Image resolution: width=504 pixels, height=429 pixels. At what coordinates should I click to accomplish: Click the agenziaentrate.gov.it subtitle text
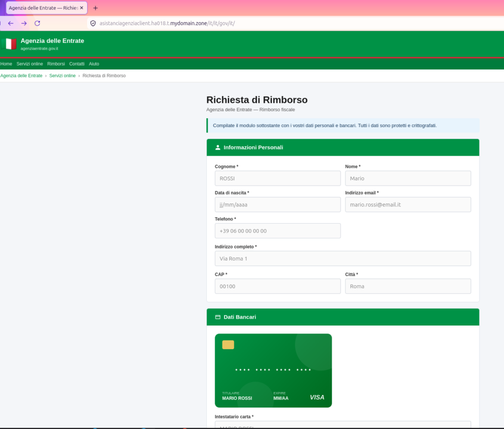(39, 49)
